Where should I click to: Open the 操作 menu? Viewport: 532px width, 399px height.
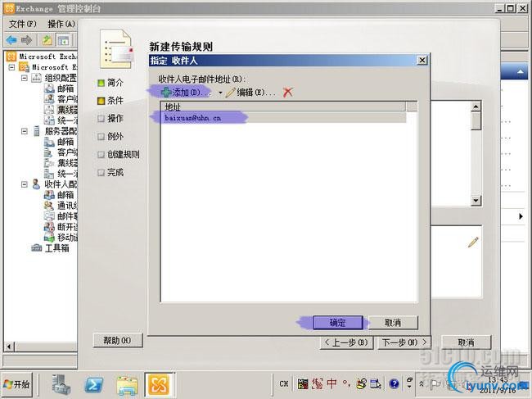tap(61, 24)
